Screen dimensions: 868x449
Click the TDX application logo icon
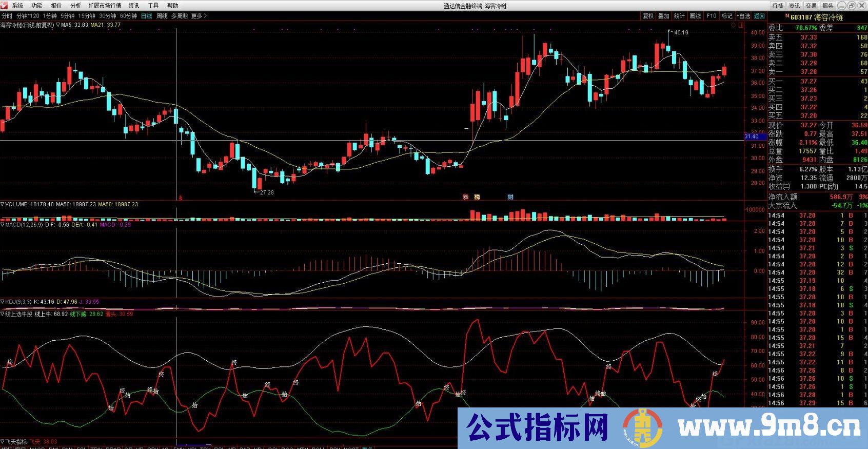(x=5, y=6)
